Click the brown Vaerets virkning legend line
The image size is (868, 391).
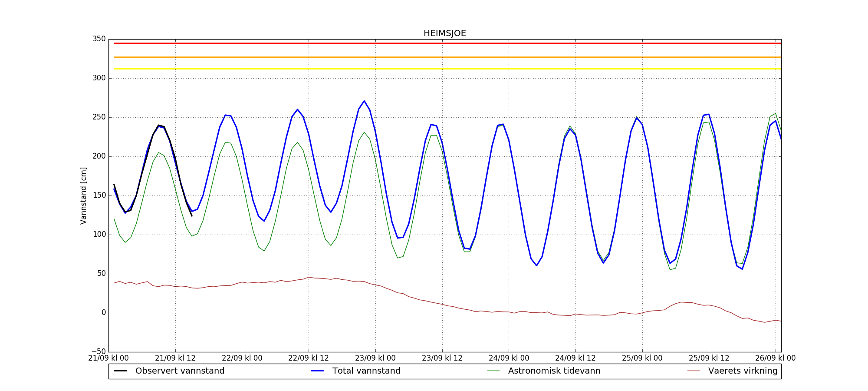pos(694,371)
